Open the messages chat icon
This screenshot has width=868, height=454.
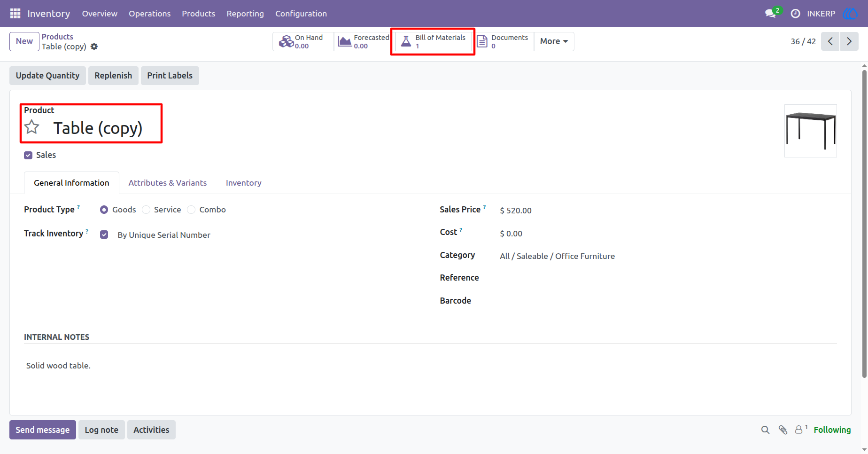point(770,14)
